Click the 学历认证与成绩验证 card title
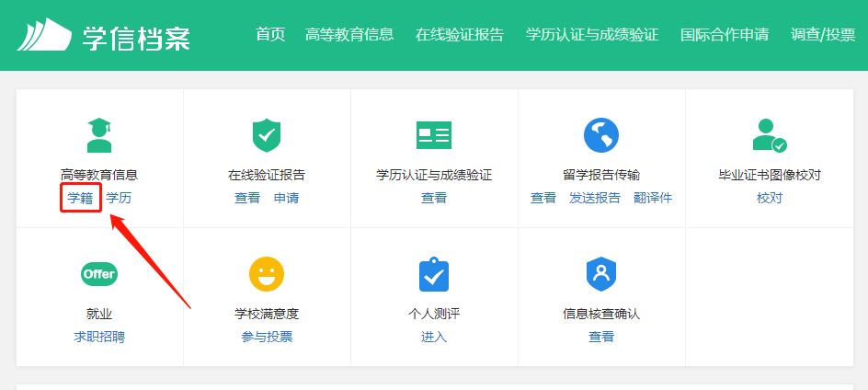The height and width of the screenshot is (390, 868). coord(434,176)
